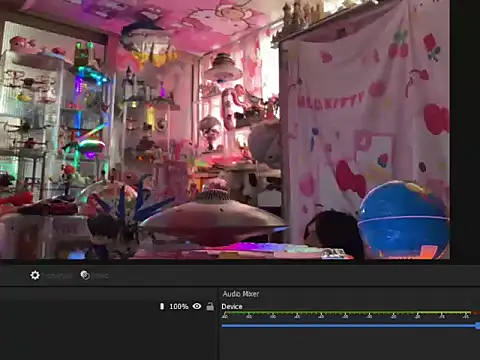The image size is (480, 360).
Task: Click the 100% value on the source row
Action: point(179,306)
